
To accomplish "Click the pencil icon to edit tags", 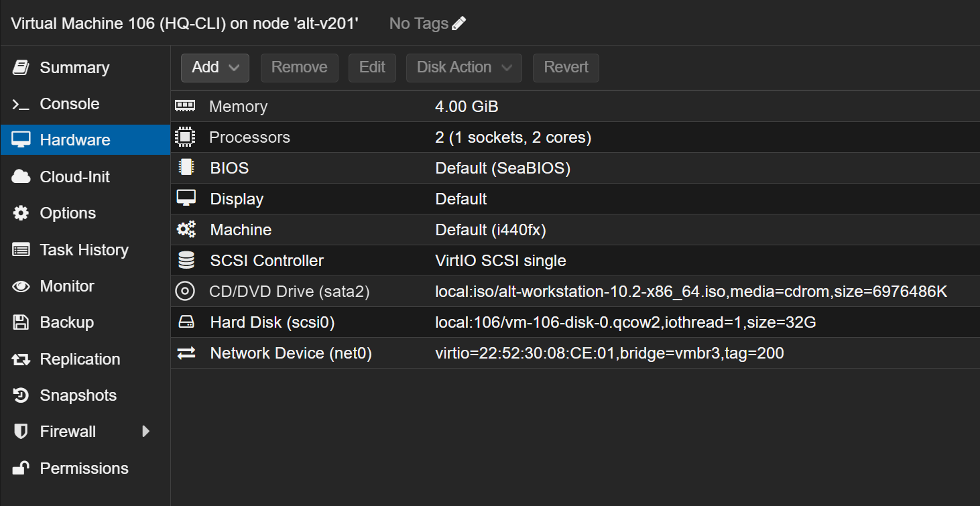I will pyautogui.click(x=459, y=23).
